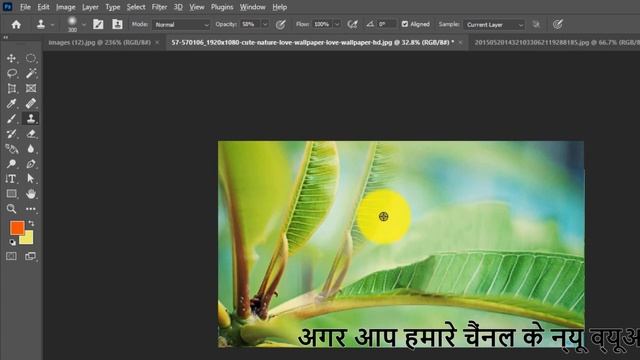This screenshot has width=640, height=360.
Task: Select the Hand tool
Action: point(31,193)
